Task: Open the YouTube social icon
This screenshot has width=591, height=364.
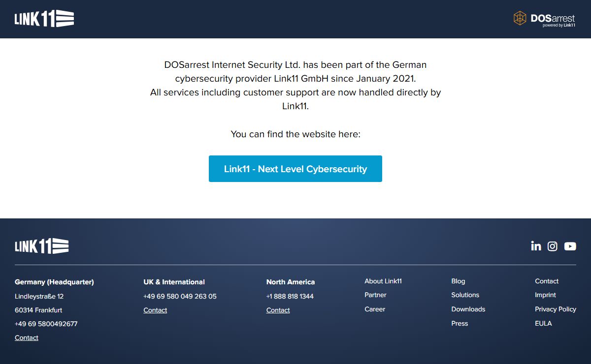Action: point(570,246)
